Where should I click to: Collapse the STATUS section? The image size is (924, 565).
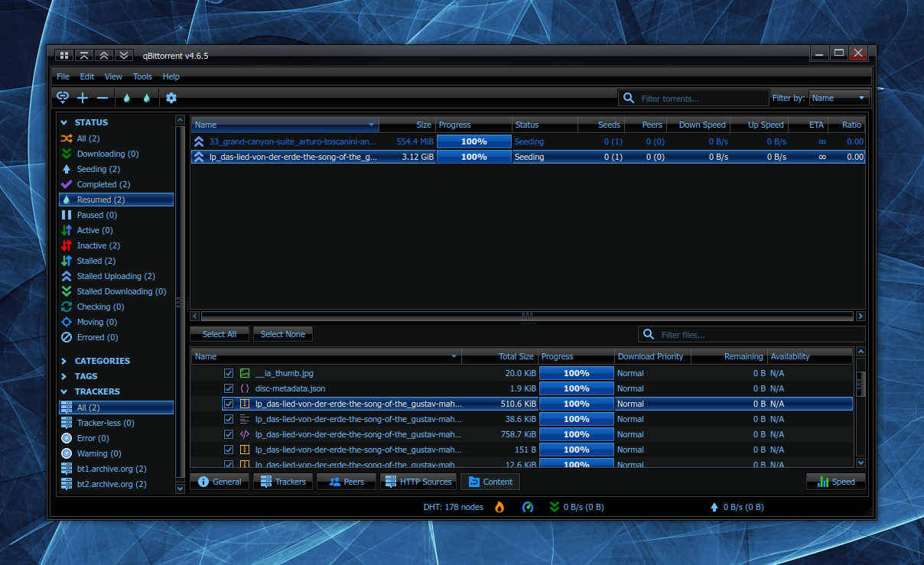tap(64, 122)
